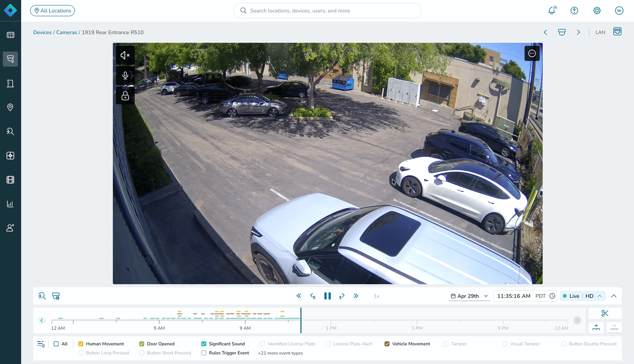Show later timeline with right arrow
Screen dimensions: 634x364
tap(577, 320)
